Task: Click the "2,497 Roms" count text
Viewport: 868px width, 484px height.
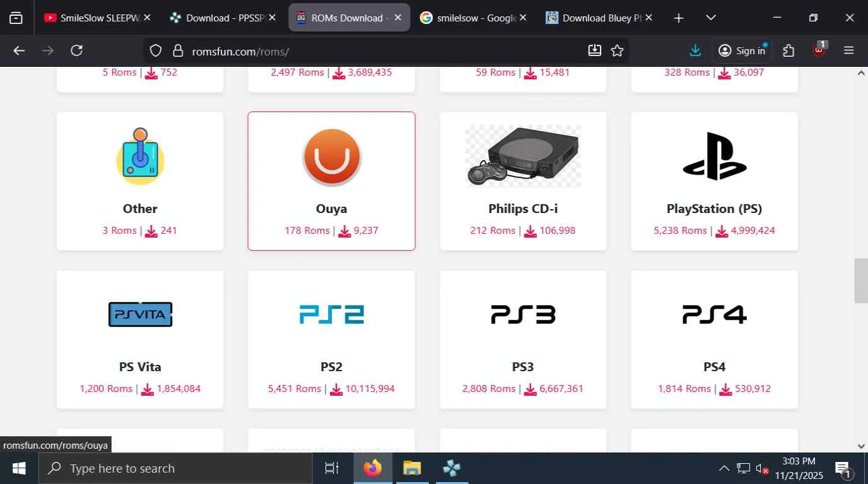Action: (297, 72)
